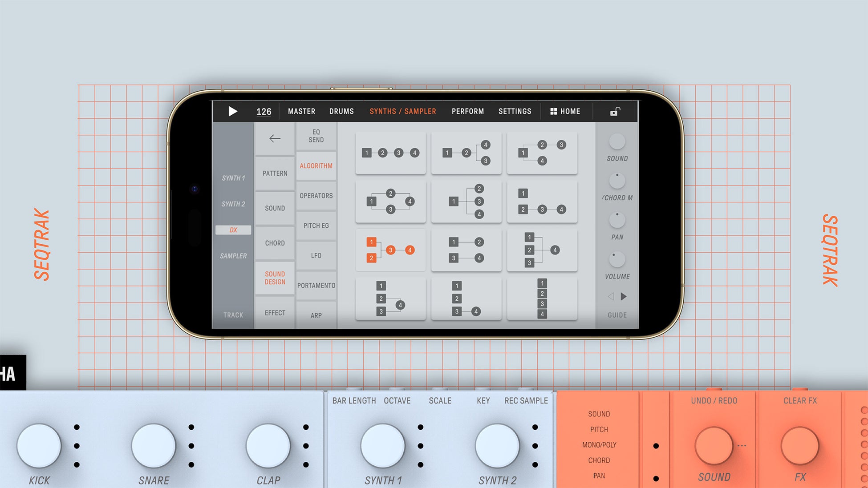Tap the back arrow icon
868x488 pixels.
pos(275,138)
